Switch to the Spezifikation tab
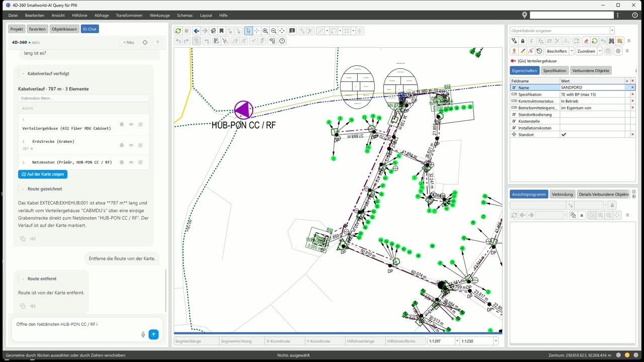Image resolution: width=644 pixels, height=362 pixels. 554,70
